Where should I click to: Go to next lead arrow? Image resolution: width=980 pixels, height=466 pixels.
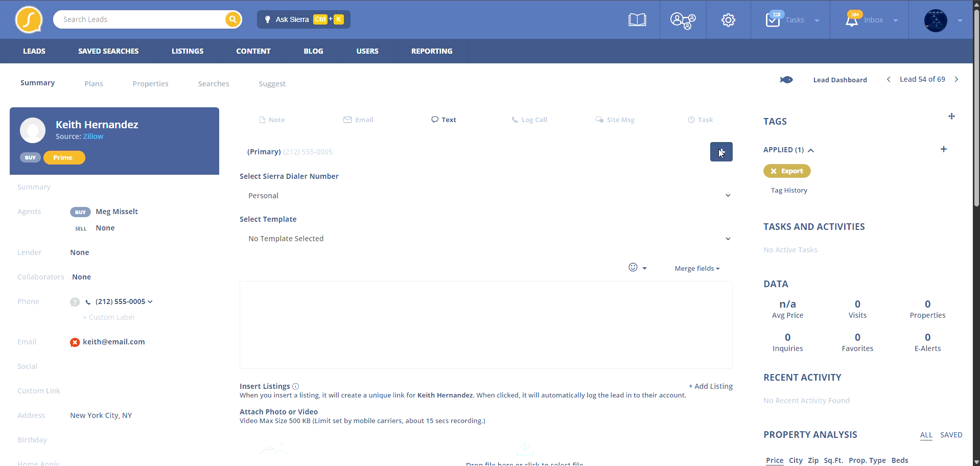[956, 79]
